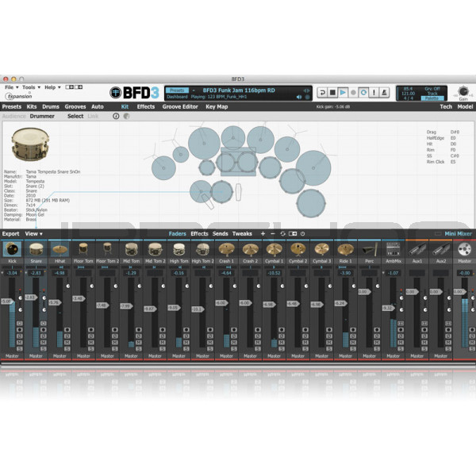Mute the Hihat channel

(67, 343)
